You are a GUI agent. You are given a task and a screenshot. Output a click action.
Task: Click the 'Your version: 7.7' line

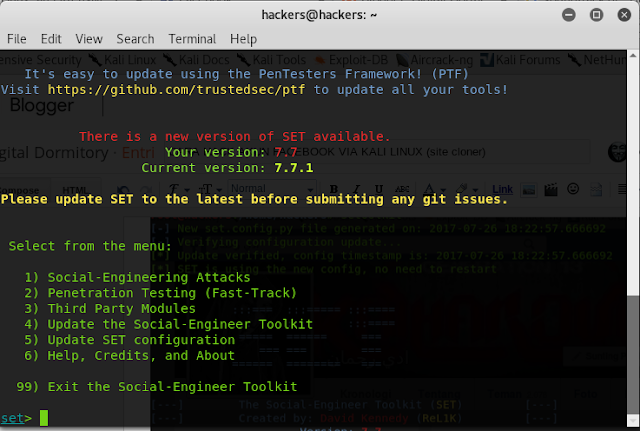pyautogui.click(x=231, y=152)
